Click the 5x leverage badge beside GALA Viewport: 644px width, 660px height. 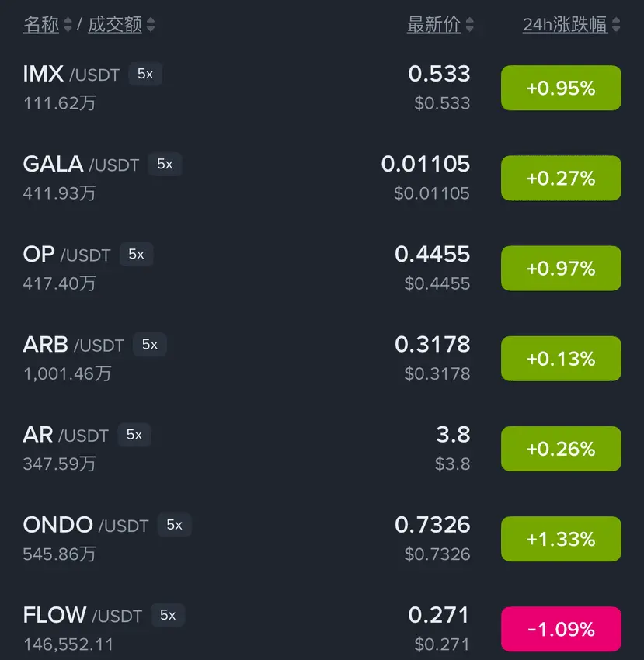[165, 164]
